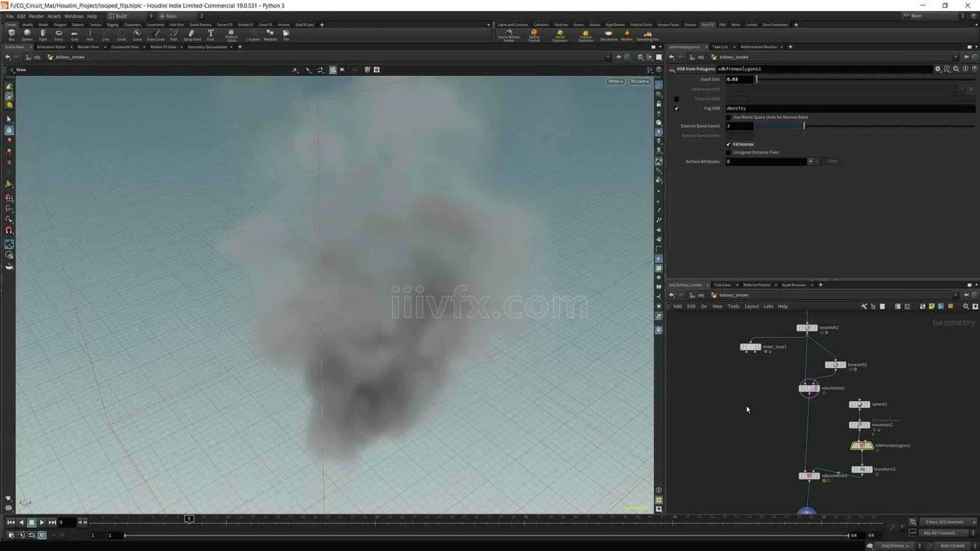Open the Build desktop dropdown
Image resolution: width=980 pixels, height=551 pixels.
(131, 16)
